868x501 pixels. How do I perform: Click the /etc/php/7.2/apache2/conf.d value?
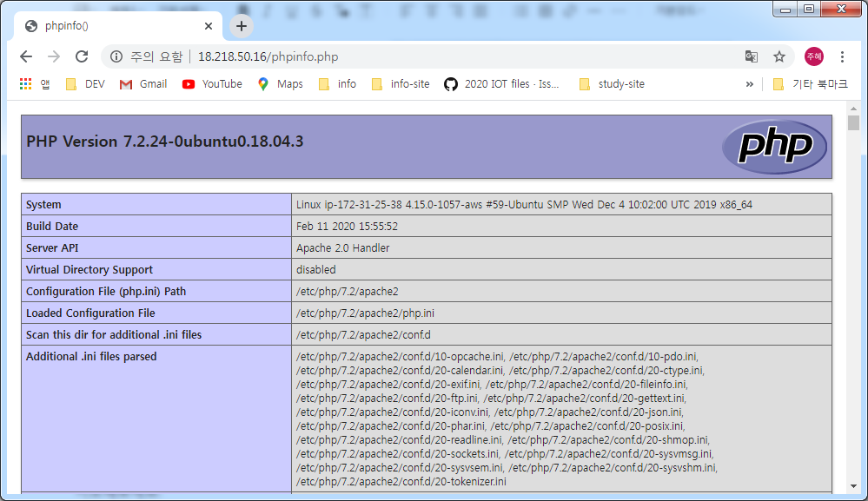tap(363, 334)
